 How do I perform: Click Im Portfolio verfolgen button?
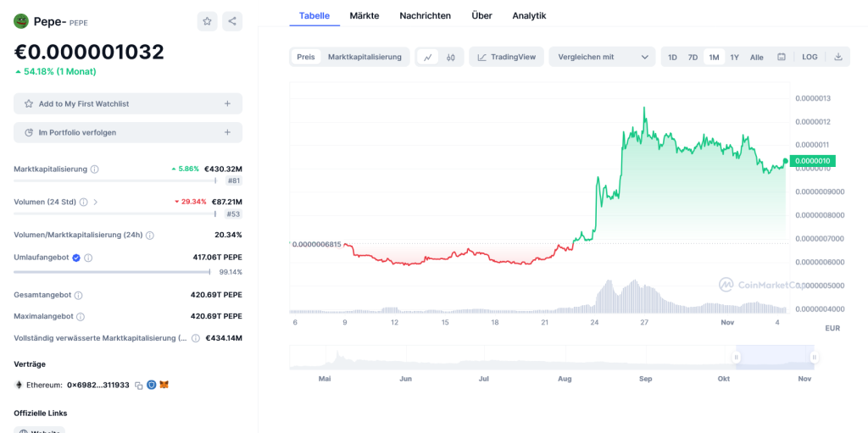(x=128, y=132)
